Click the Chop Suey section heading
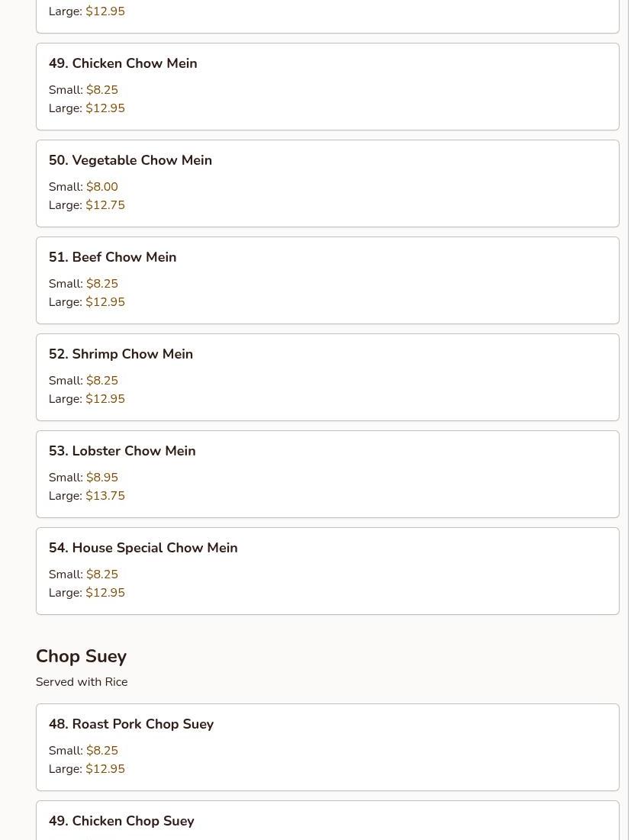Screen dimensions: 644x840 click(x=81, y=656)
